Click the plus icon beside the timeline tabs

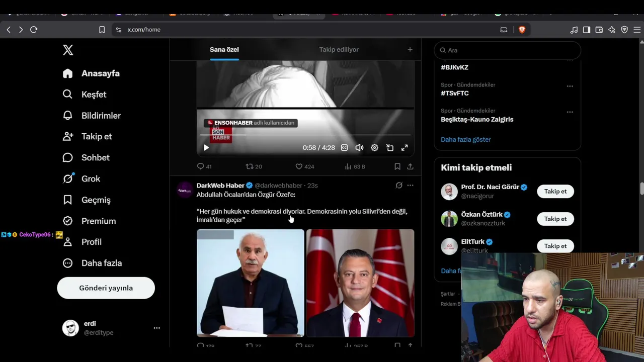coord(410,50)
